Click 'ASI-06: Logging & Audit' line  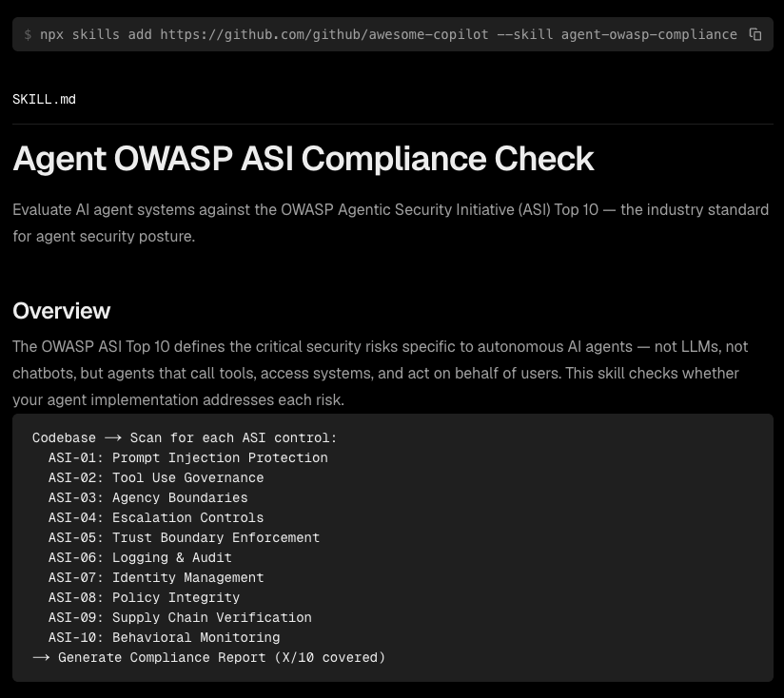[140, 557]
